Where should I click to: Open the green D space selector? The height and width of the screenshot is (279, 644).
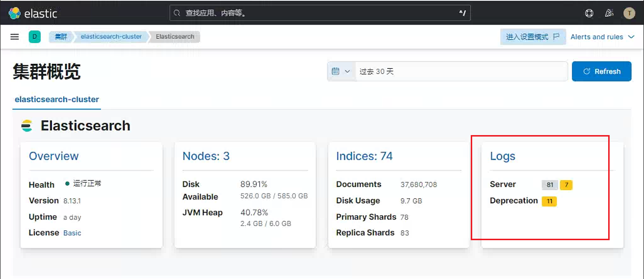coord(34,37)
